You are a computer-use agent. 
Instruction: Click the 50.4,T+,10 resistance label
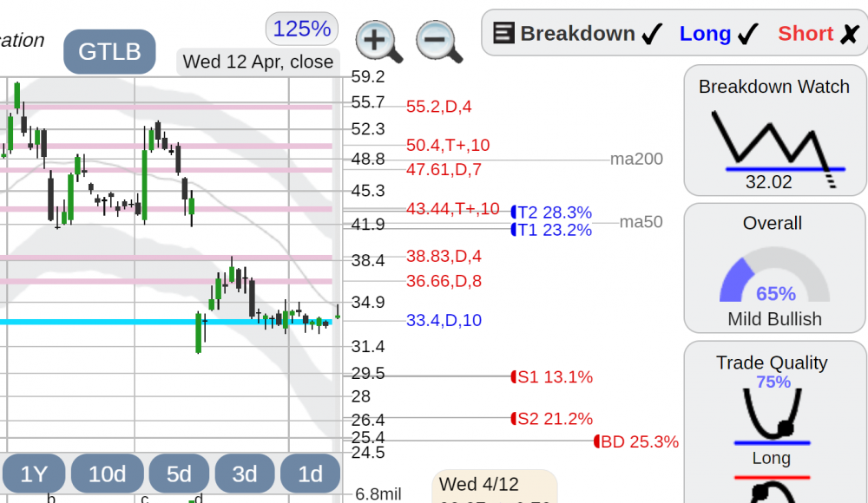coord(448,145)
